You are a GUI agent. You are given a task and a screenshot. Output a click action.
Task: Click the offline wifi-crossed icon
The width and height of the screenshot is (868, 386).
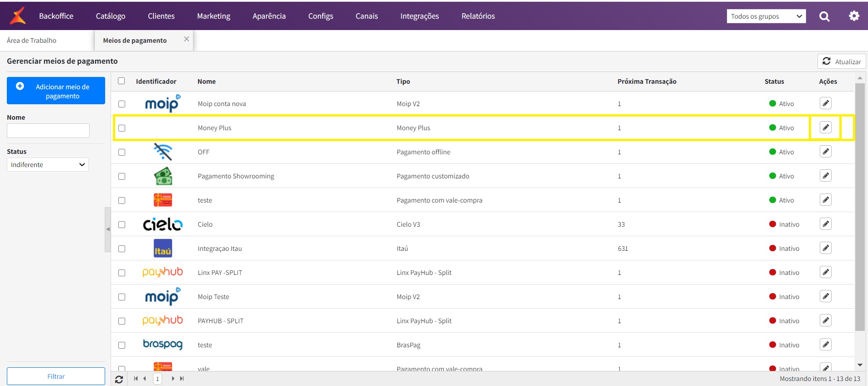click(162, 152)
